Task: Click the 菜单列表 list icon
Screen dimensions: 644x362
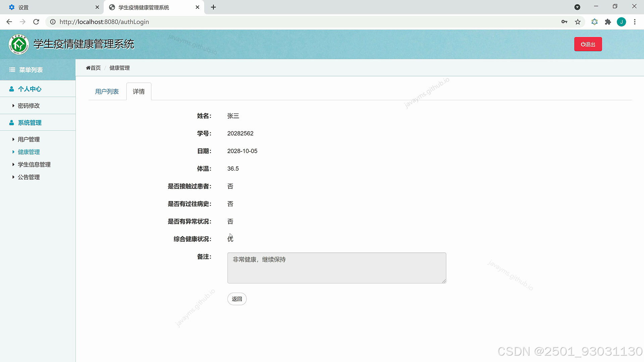Action: click(x=12, y=70)
